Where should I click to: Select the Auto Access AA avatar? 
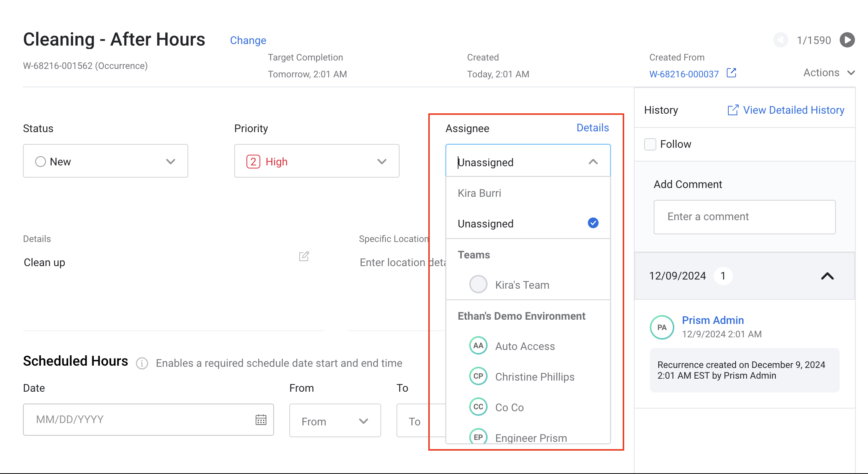[x=478, y=346]
